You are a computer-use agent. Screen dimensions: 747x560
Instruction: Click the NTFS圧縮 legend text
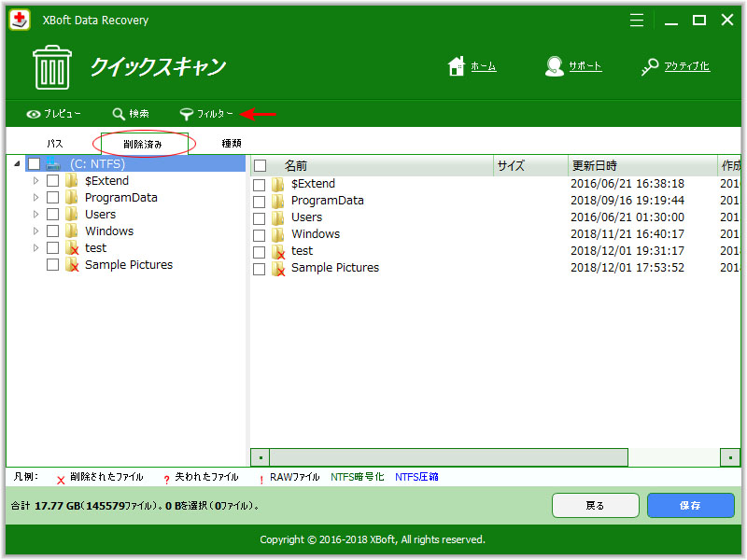(416, 477)
